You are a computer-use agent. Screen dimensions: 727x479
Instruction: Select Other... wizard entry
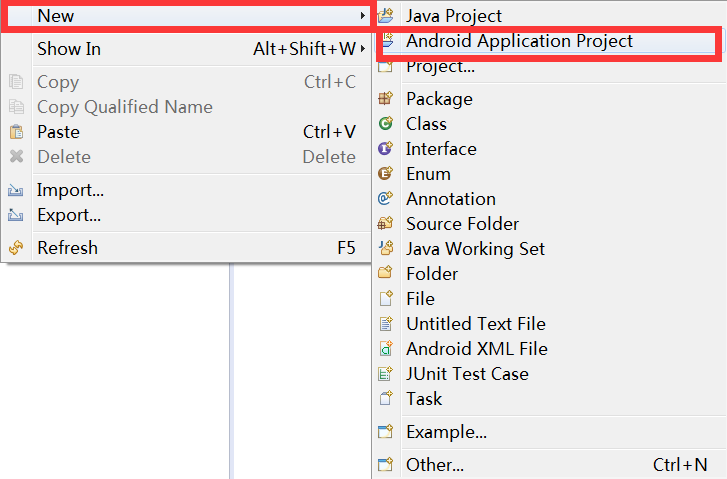click(434, 465)
